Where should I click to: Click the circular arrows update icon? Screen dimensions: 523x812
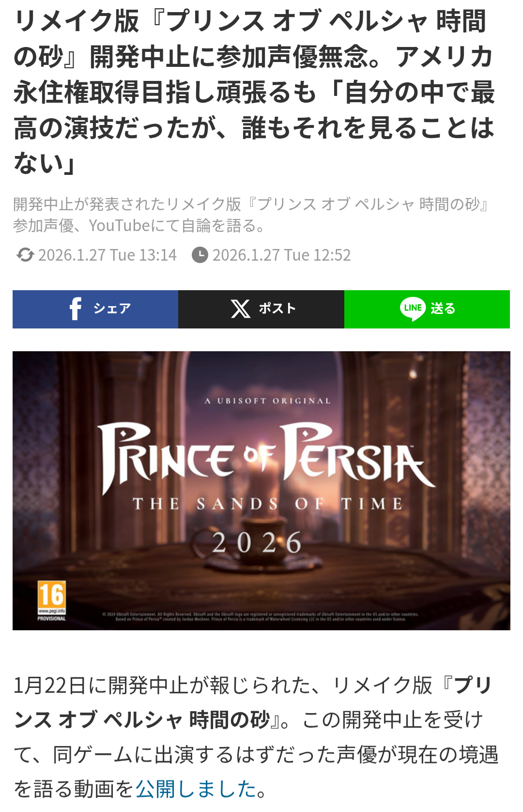(x=25, y=255)
